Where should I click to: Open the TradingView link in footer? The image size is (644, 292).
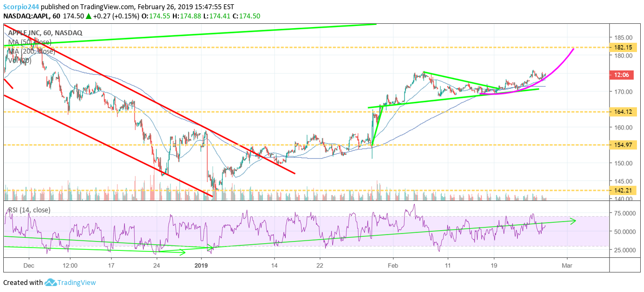pos(76,283)
